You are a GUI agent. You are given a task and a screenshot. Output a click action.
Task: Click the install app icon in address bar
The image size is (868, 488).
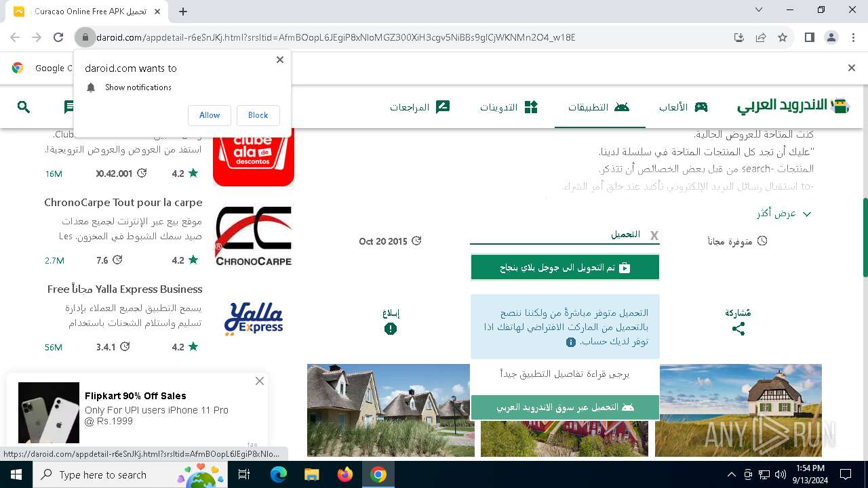coord(739,37)
